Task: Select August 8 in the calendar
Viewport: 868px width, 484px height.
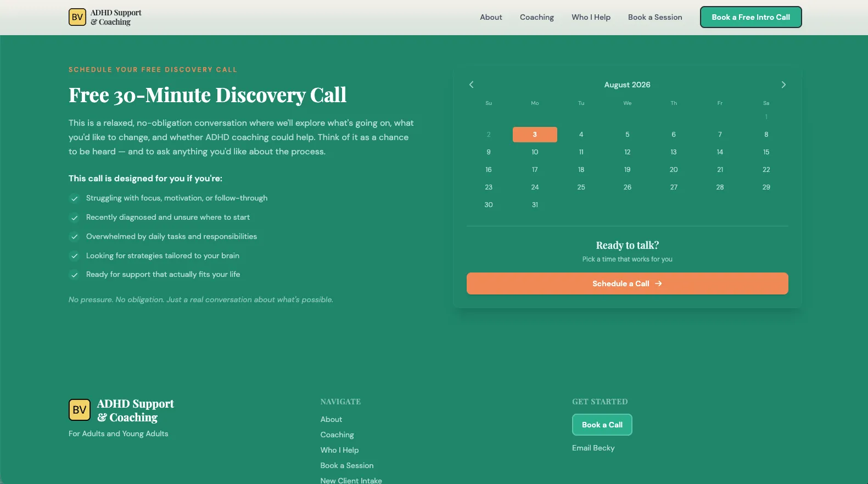Action: tap(766, 135)
